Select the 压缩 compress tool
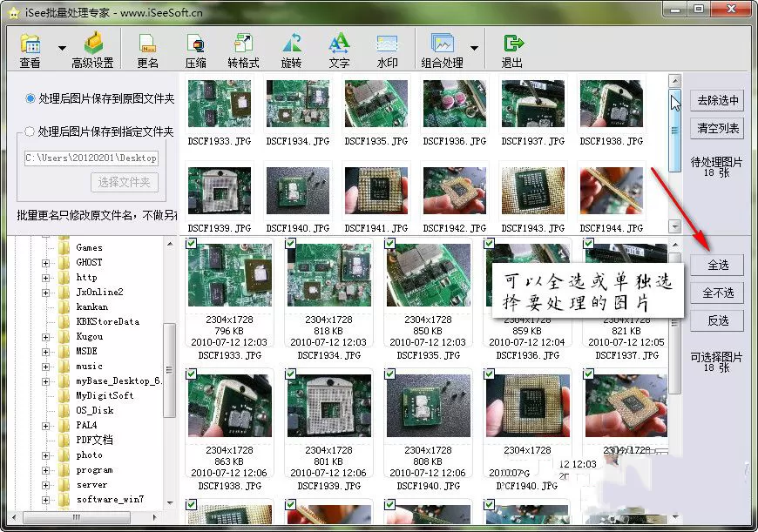758x532 pixels. (196, 51)
